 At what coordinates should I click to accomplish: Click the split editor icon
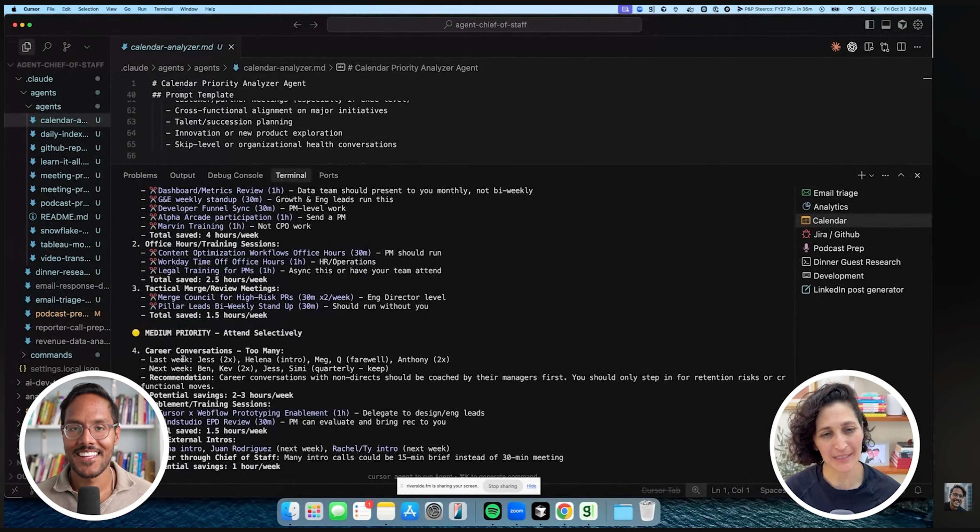click(901, 47)
